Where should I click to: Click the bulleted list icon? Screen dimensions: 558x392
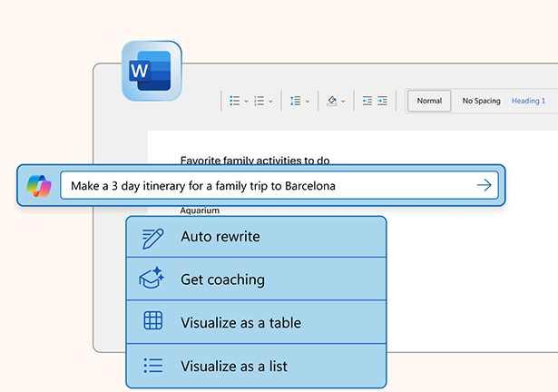tap(235, 101)
